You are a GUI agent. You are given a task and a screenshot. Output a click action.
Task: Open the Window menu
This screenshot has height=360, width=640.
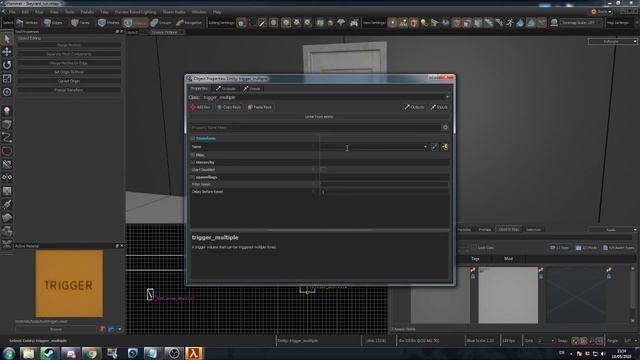click(199, 12)
